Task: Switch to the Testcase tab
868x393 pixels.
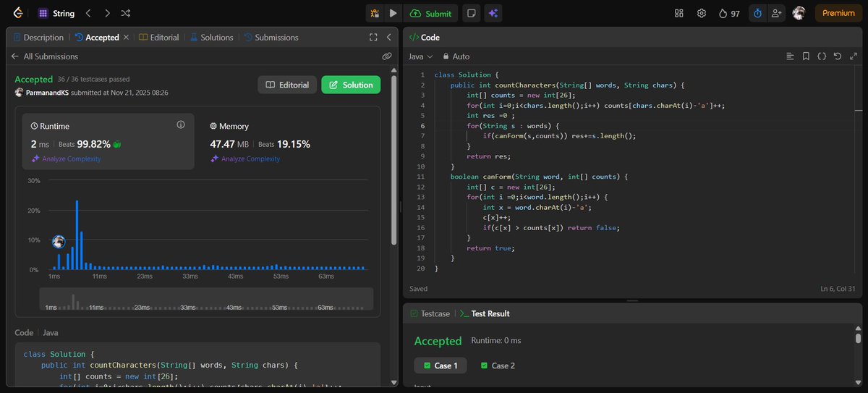Action: pos(430,313)
